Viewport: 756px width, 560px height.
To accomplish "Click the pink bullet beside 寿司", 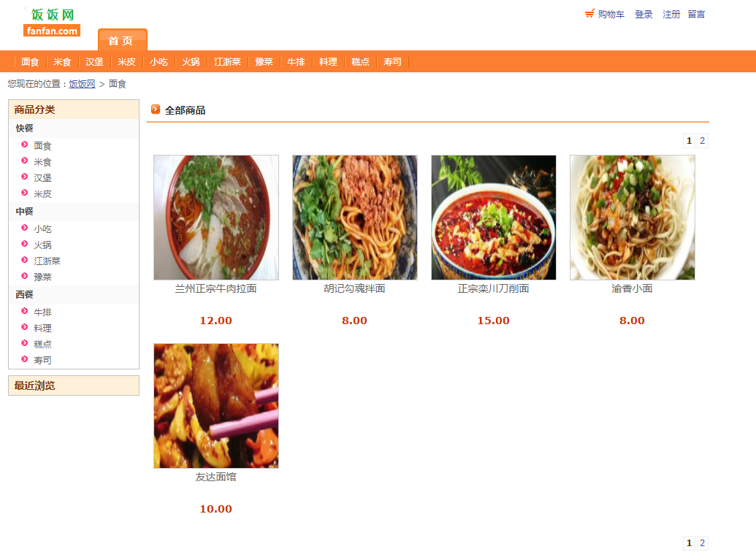I will (25, 359).
